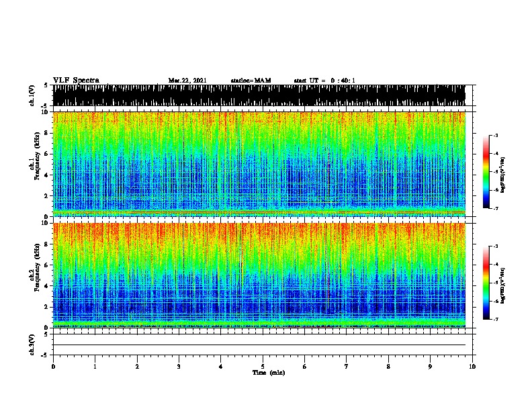Click time axis tick label "5"
Viewport: 532px width, 411px height.
point(263,367)
